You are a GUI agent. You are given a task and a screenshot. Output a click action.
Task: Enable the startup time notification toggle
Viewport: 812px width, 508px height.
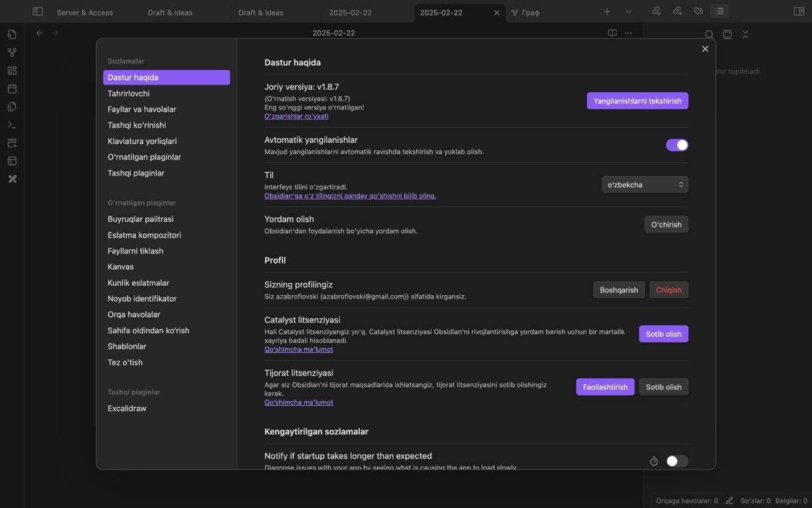[x=677, y=461]
